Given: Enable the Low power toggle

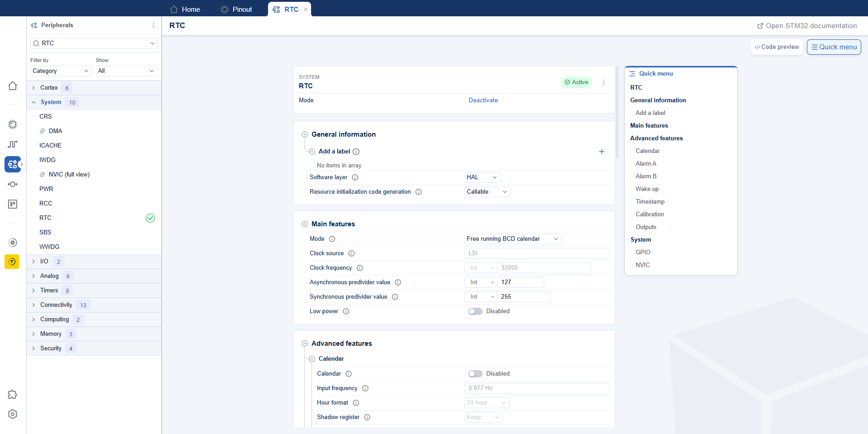Looking at the screenshot, I should 475,311.
